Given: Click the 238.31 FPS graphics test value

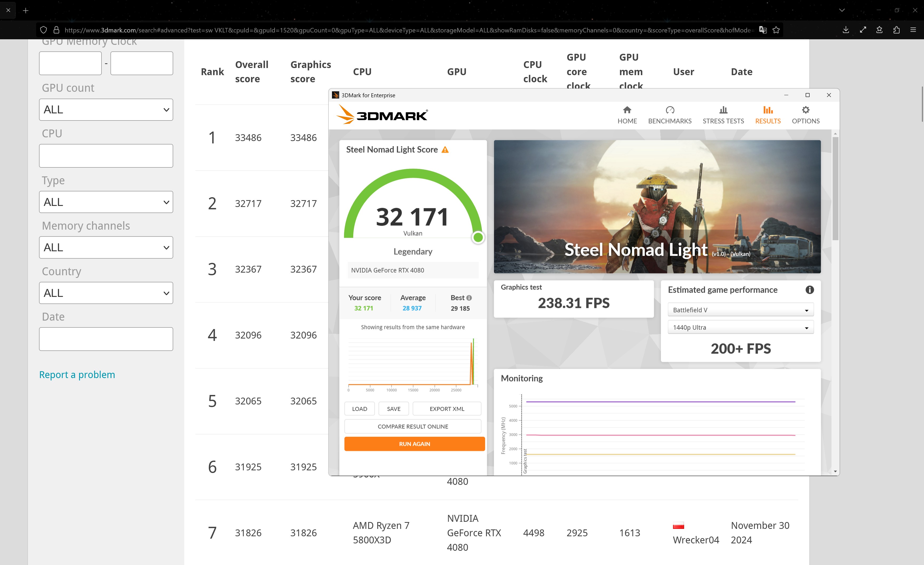Looking at the screenshot, I should [574, 303].
